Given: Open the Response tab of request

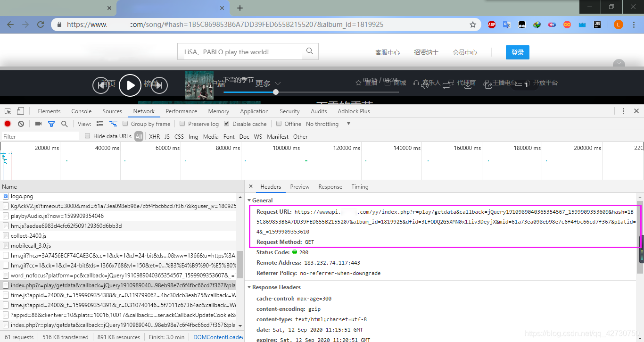Looking at the screenshot, I should pyautogui.click(x=330, y=187).
